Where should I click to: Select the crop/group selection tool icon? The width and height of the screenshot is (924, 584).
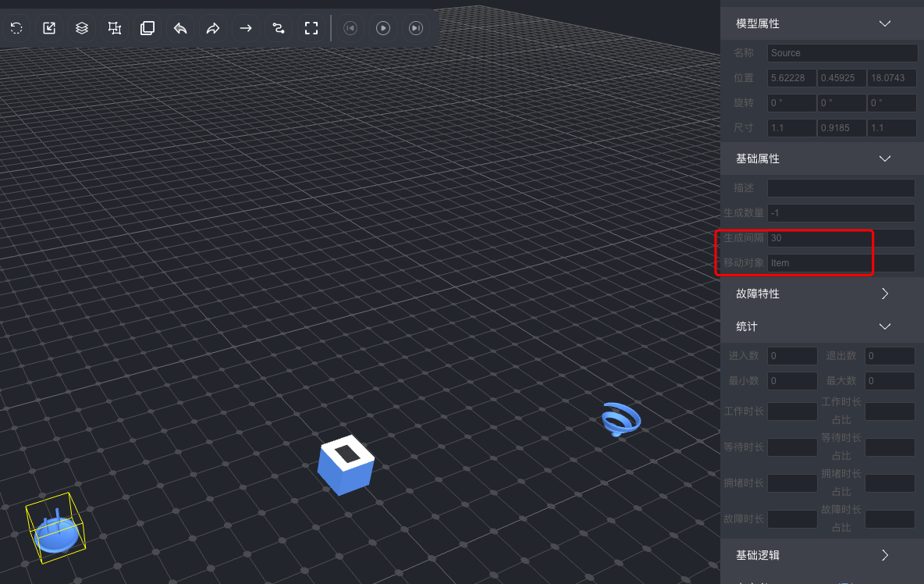pos(115,28)
